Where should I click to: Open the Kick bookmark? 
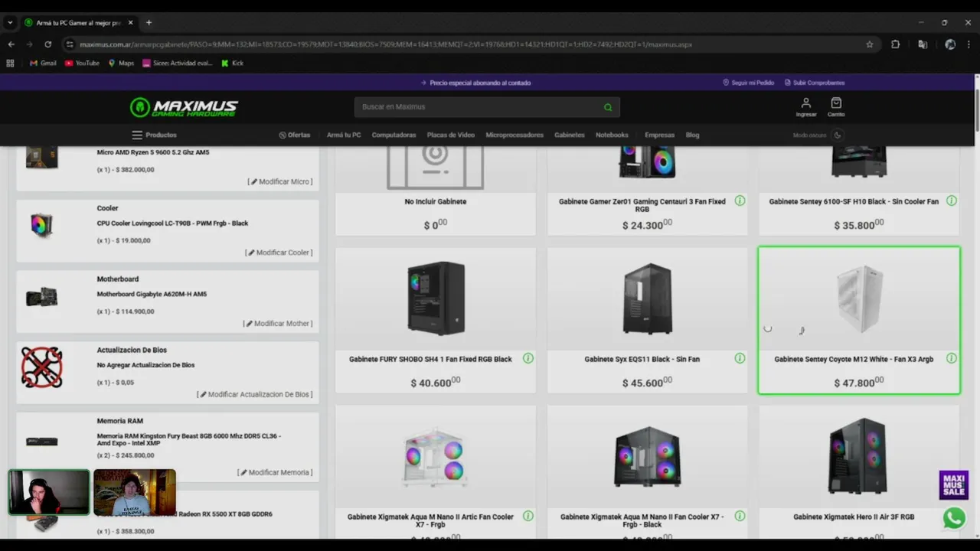232,64
